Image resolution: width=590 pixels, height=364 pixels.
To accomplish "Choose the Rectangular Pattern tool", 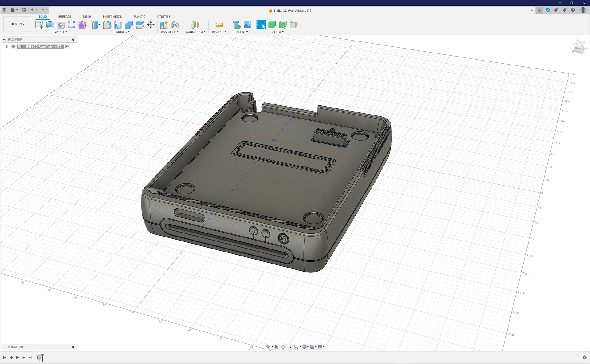I will coord(71,25).
